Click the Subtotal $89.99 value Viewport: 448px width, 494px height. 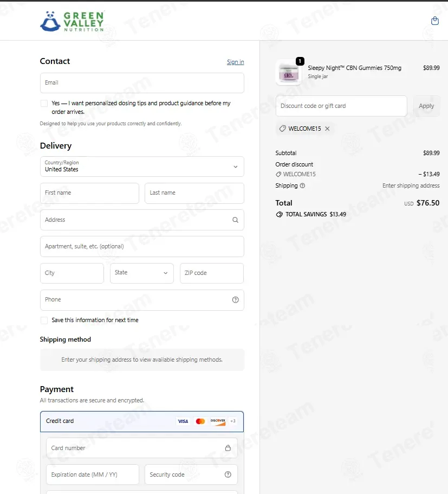431,153
